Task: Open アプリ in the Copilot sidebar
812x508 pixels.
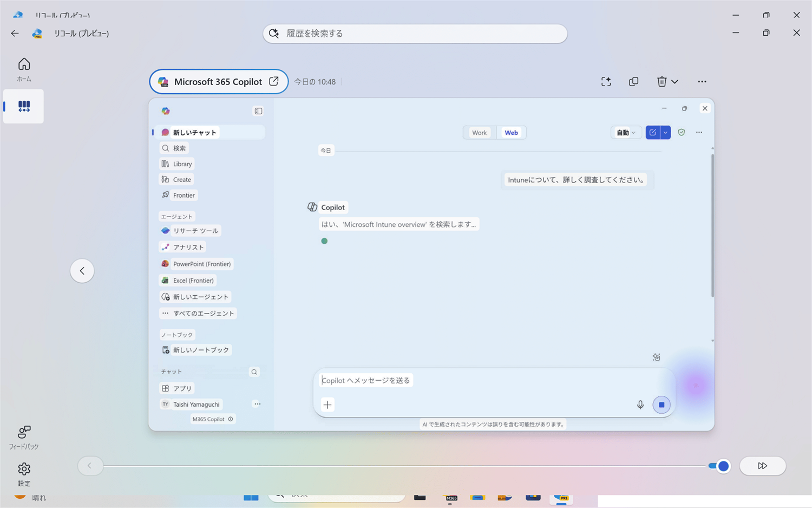Action: coord(177,388)
